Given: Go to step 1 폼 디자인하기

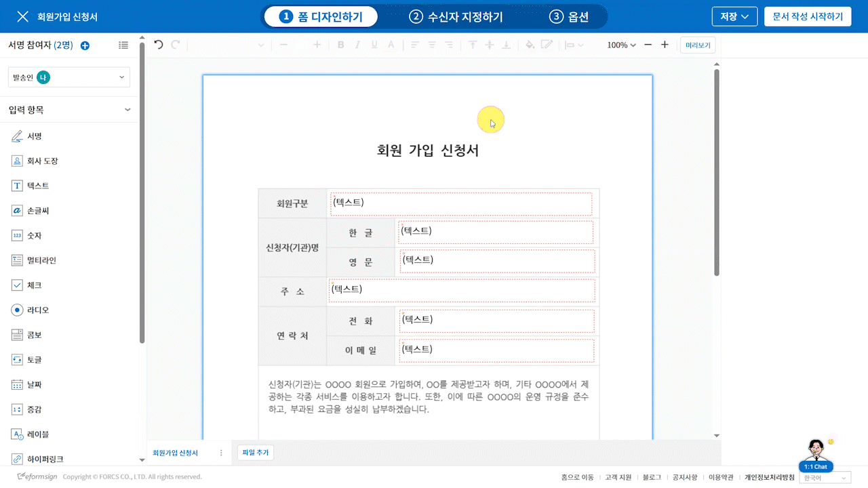Looking at the screenshot, I should (321, 17).
